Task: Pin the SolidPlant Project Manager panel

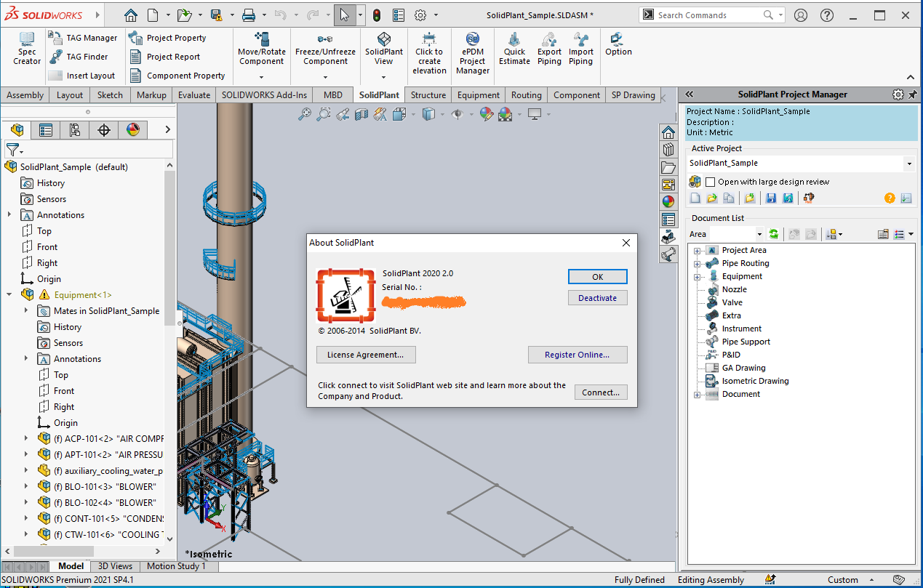Action: pos(913,94)
